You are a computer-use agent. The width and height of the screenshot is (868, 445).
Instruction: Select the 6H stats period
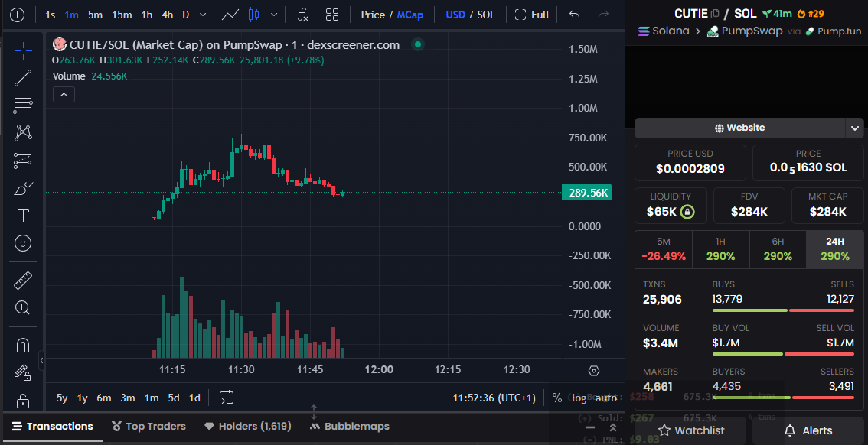point(778,248)
